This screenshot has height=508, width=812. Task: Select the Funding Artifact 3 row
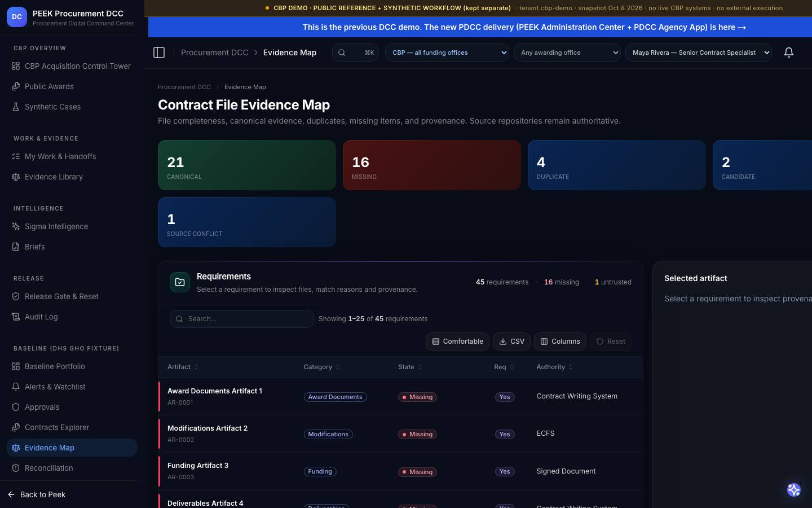[401, 471]
